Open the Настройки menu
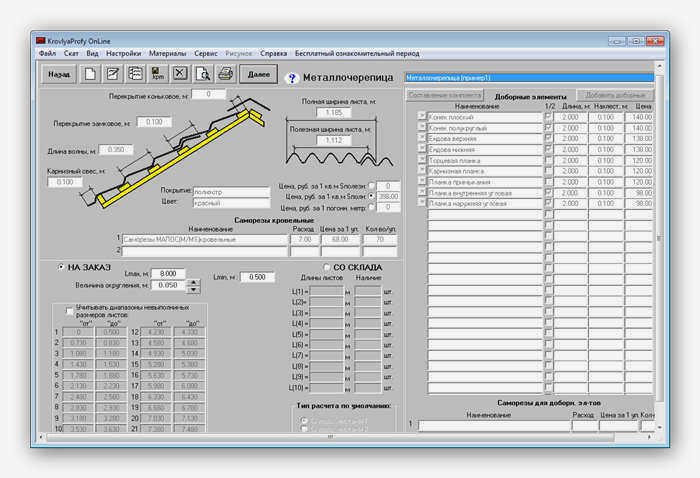 (124, 53)
